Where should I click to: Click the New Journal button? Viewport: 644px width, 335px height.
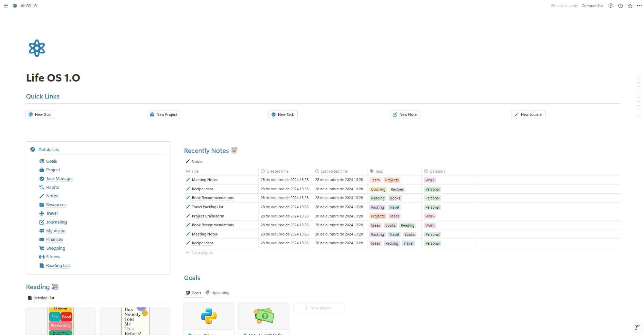528,114
